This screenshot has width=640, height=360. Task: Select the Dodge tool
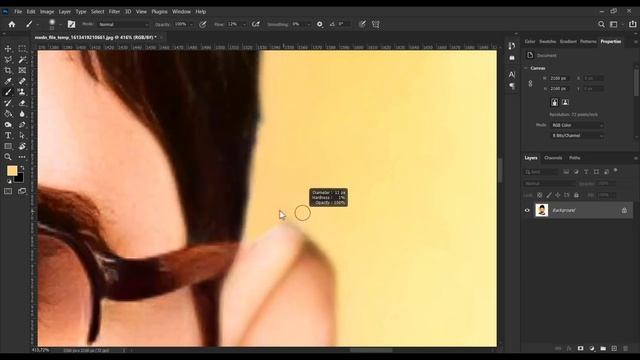tap(8, 124)
